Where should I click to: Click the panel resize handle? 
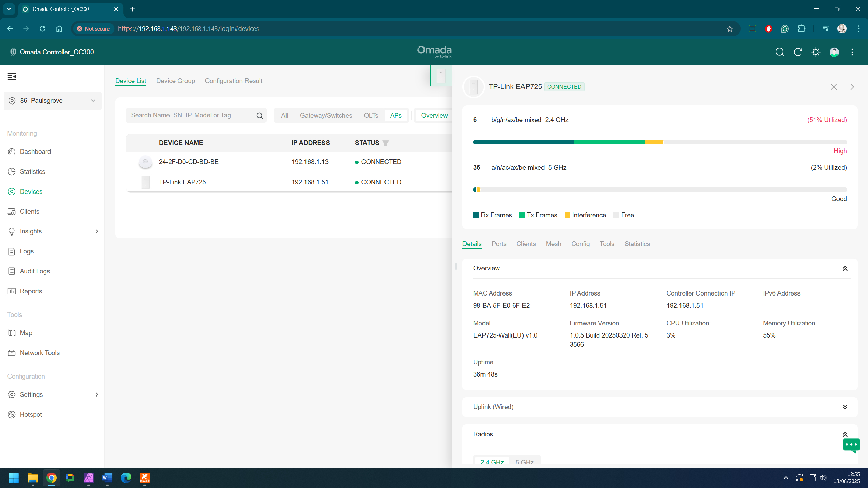tap(456, 266)
